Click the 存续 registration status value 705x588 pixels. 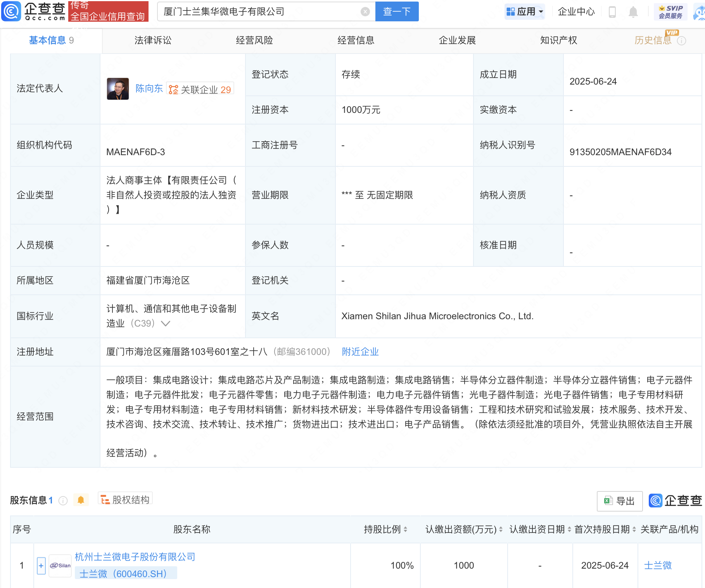tap(351, 74)
